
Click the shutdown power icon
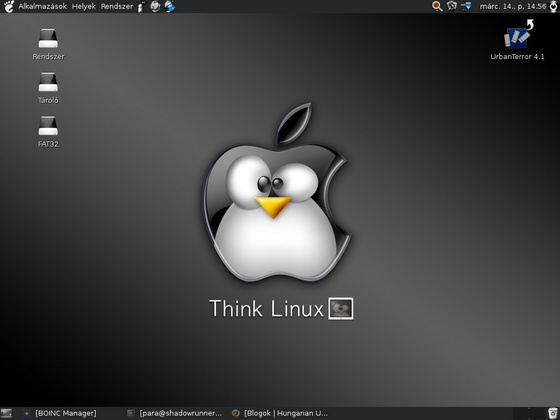click(553, 6)
